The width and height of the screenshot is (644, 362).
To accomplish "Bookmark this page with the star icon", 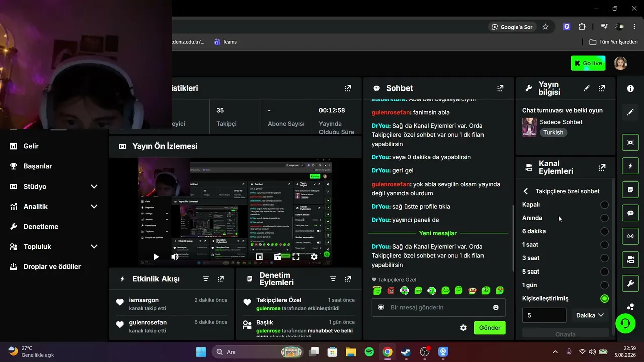I will (545, 27).
